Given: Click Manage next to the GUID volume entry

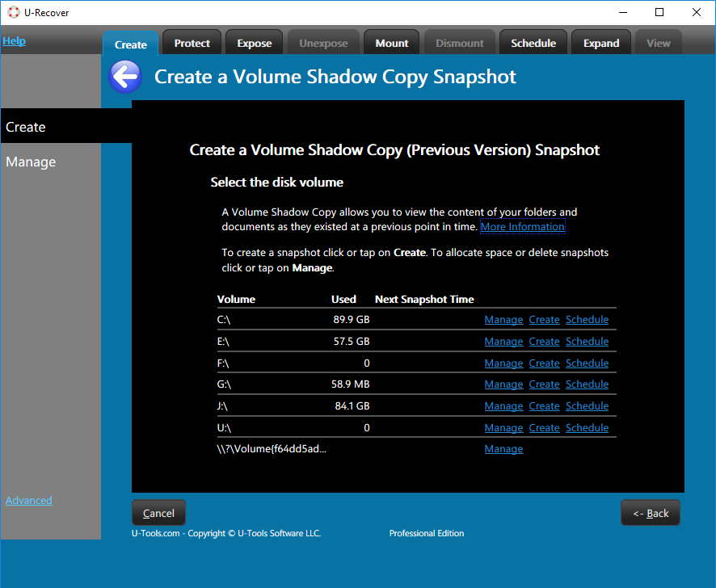Looking at the screenshot, I should [503, 448].
